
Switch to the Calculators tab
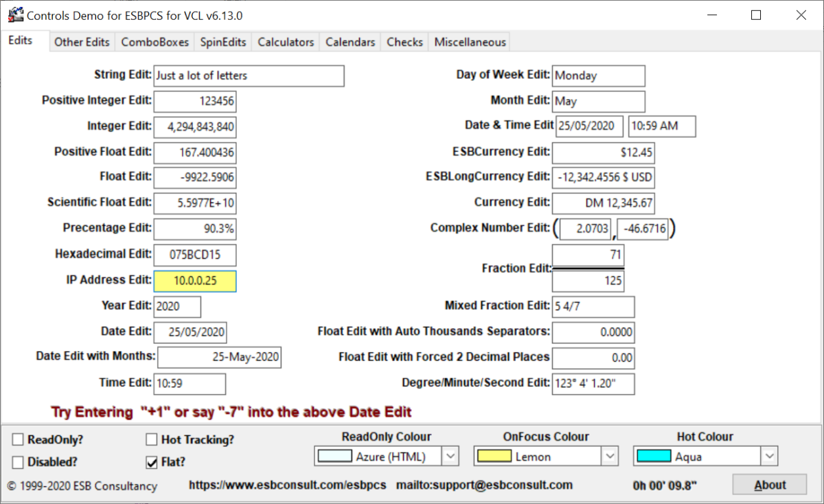285,42
